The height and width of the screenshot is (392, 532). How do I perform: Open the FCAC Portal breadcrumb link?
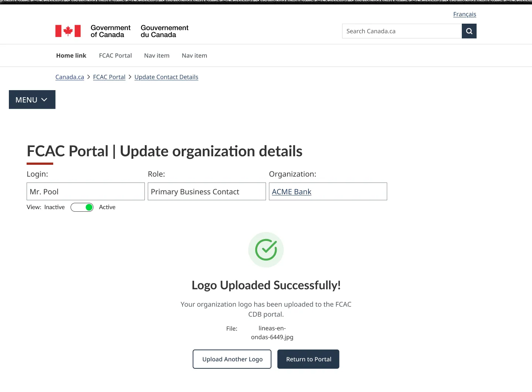109,77
